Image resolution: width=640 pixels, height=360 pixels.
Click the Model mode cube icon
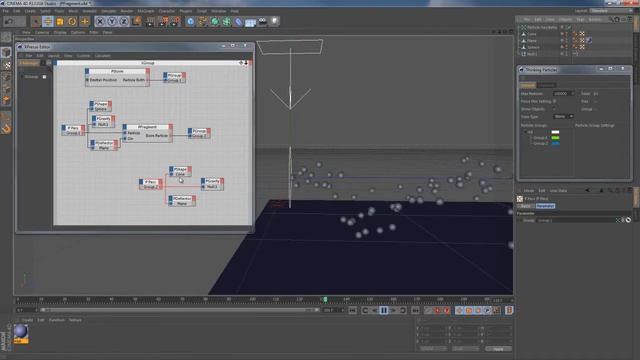[x=6, y=52]
